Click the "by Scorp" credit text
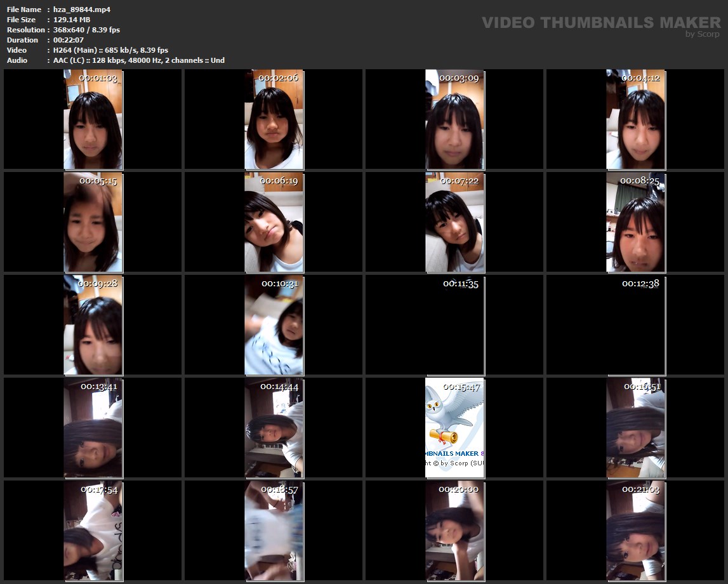 702,34
